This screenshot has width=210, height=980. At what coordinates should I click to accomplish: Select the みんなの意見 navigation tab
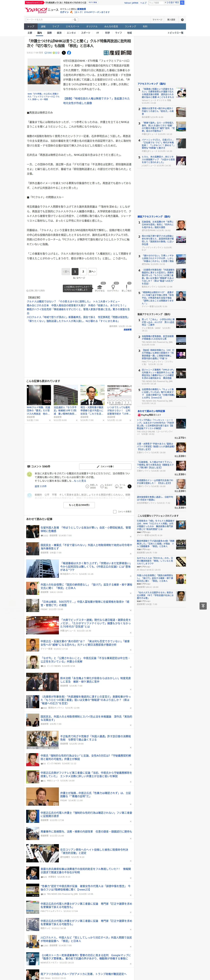click(111, 27)
